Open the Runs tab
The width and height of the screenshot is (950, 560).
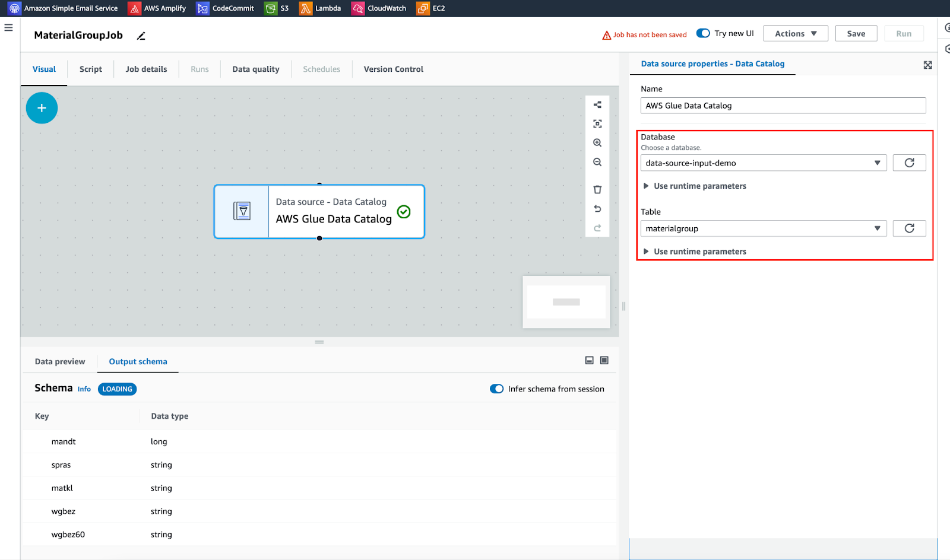click(x=199, y=69)
